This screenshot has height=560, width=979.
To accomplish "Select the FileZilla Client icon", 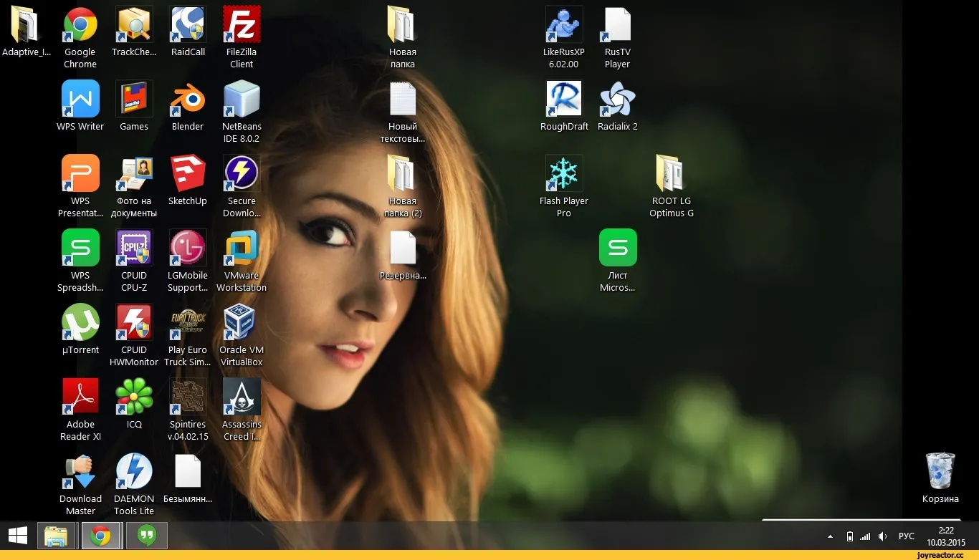I will 242,25.
